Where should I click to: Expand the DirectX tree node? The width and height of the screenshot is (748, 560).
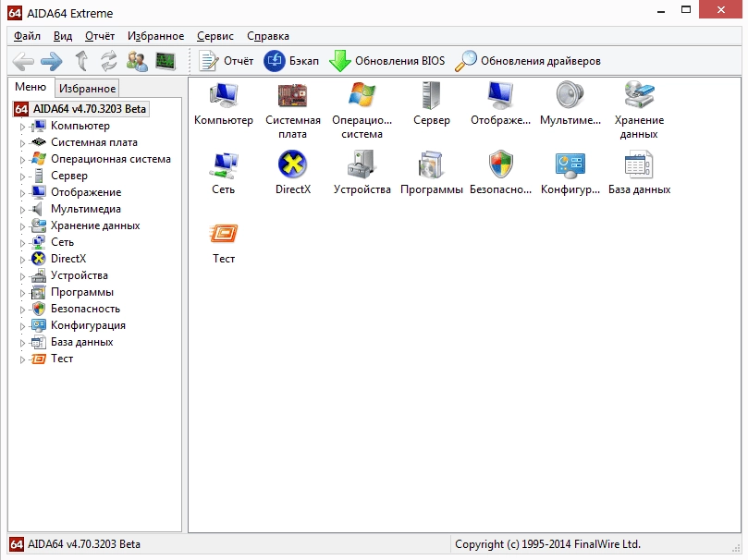point(22,260)
